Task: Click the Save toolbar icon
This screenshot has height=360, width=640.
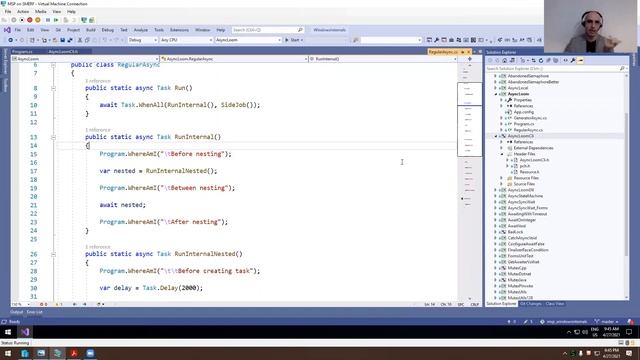Action: (x=62, y=40)
